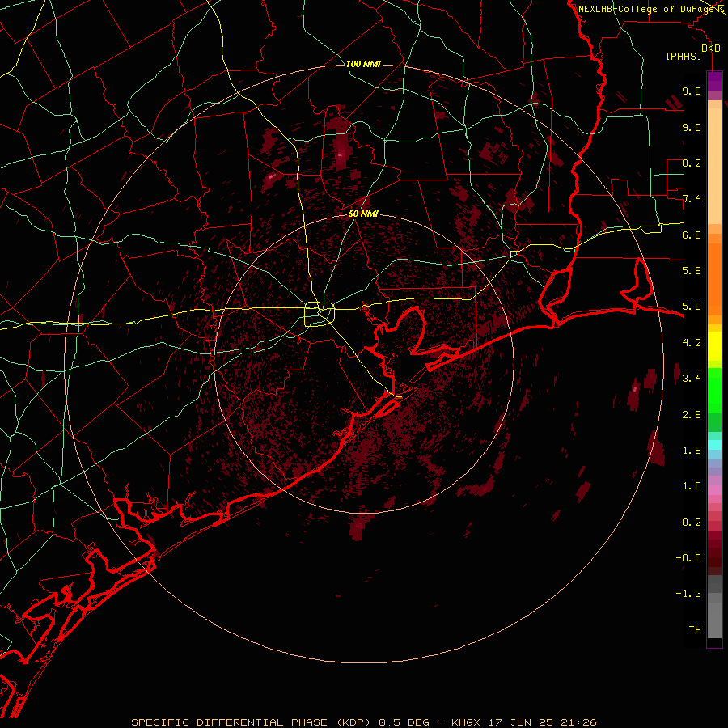Click the 6.6 scale value
This screenshot has width=728, height=728.
[692, 235]
